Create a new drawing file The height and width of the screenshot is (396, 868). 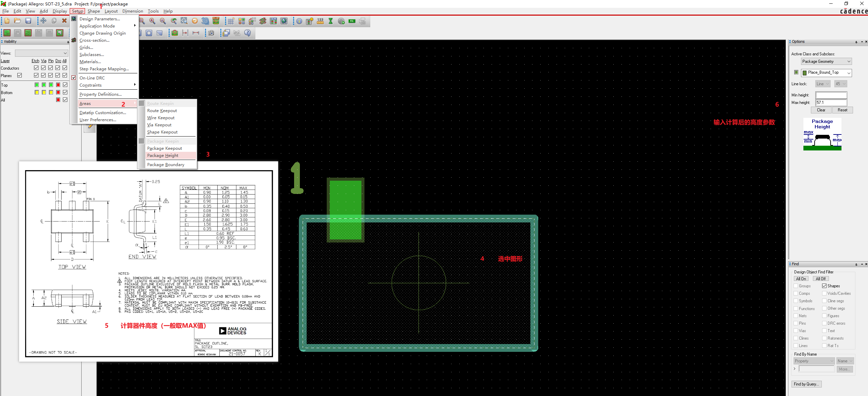pos(7,21)
